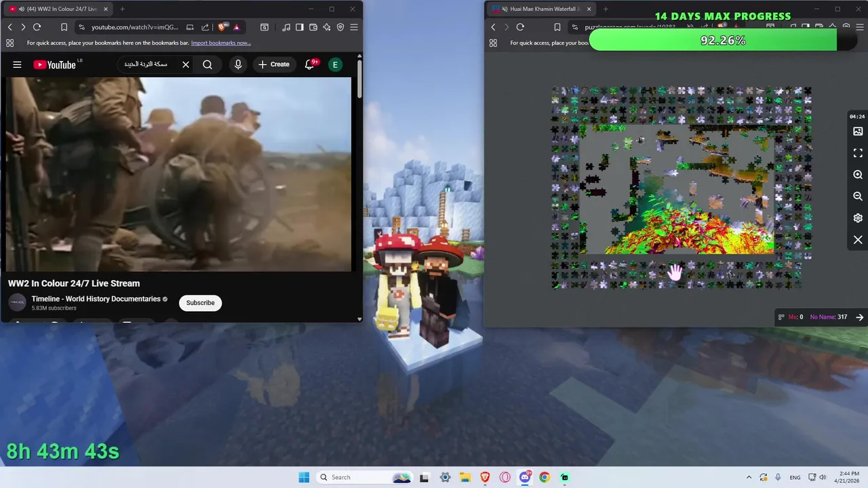This screenshot has height=488, width=868.
Task: Open the YouTube account avatar E
Action: [335, 64]
